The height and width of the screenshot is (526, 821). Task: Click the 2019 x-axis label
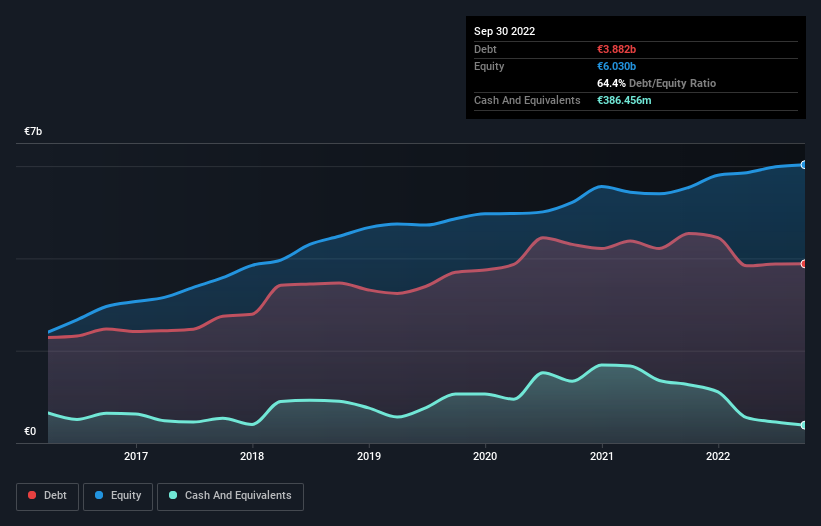pyautogui.click(x=369, y=456)
